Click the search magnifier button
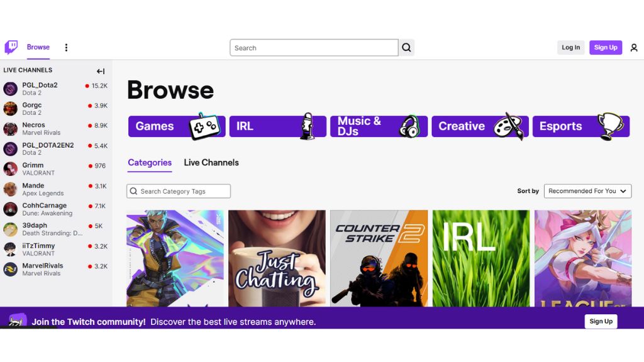 [406, 48]
